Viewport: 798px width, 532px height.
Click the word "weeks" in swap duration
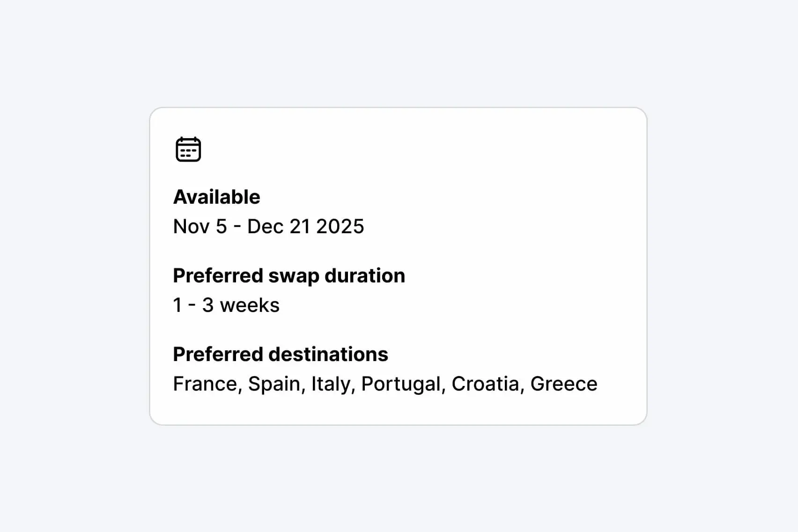[x=250, y=305]
